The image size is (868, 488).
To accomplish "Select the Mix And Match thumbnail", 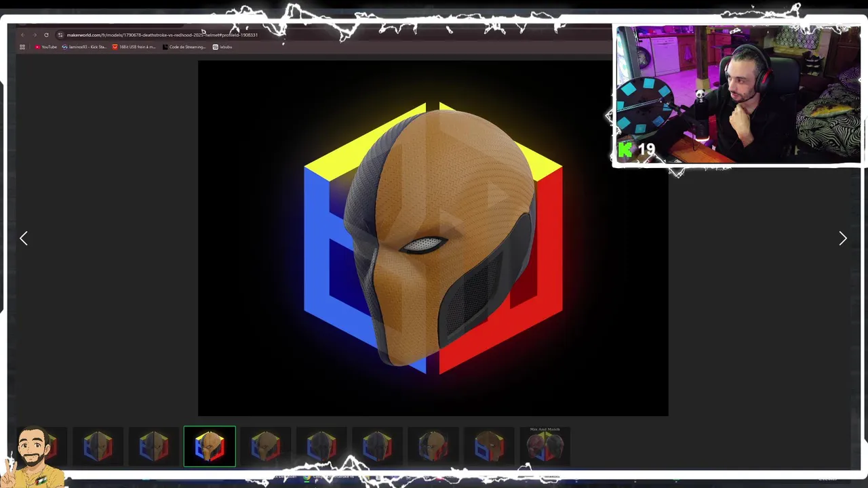I will (545, 447).
